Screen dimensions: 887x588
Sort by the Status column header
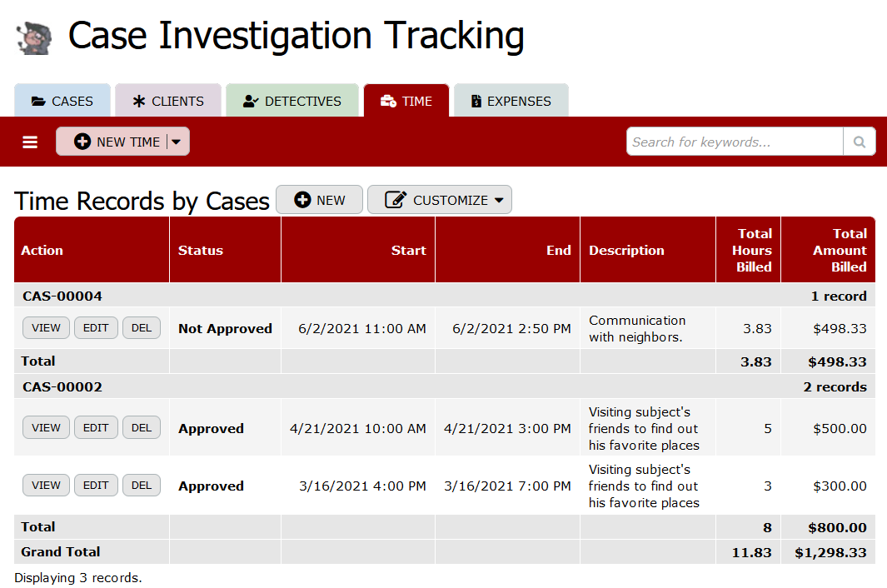pyautogui.click(x=201, y=250)
